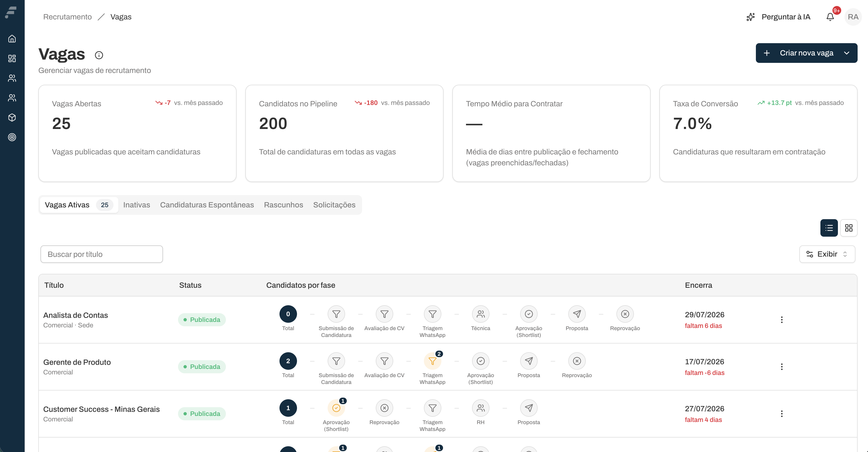
Task: Open the notifications bell
Action: pyautogui.click(x=830, y=17)
